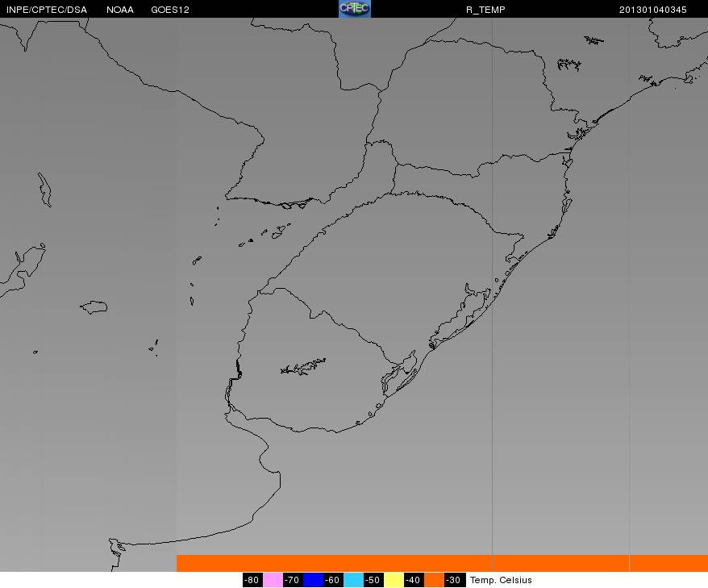Click the timestamp 201301040345
Viewport: 708px width, 588px height.
click(x=653, y=10)
